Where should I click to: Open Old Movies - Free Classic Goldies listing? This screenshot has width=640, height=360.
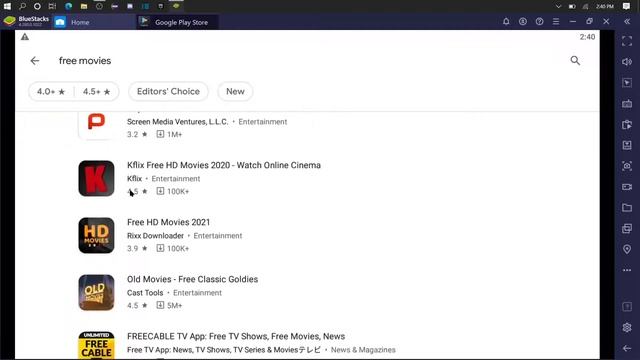click(x=192, y=280)
